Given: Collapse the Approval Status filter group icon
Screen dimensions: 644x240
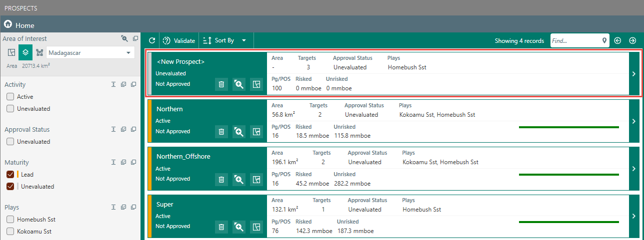Looking at the screenshot, I should (114, 129).
